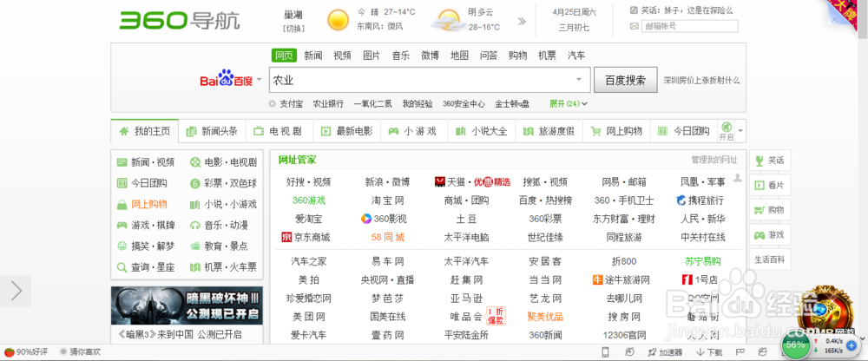Select the 音乐 search tab
This screenshot has width=868, height=361.
[x=401, y=56]
